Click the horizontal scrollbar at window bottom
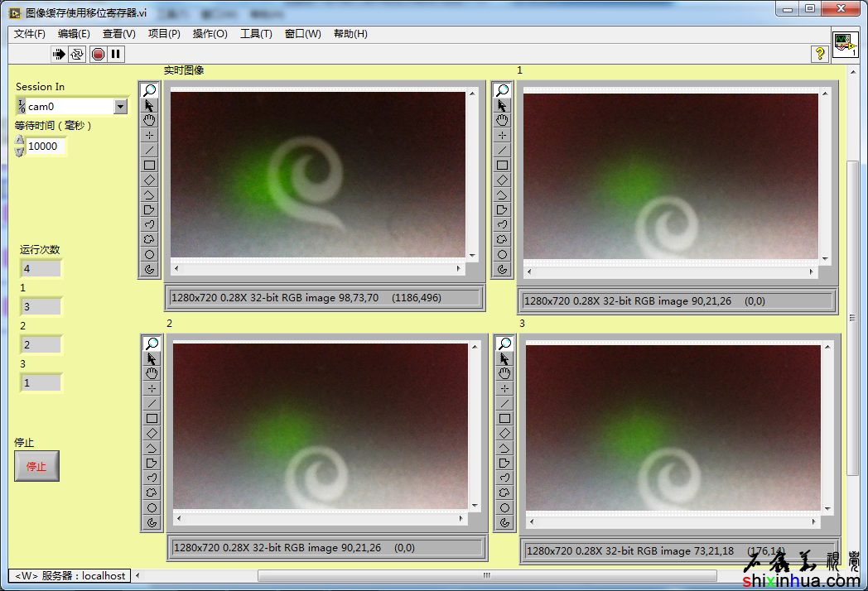 pyautogui.click(x=487, y=575)
